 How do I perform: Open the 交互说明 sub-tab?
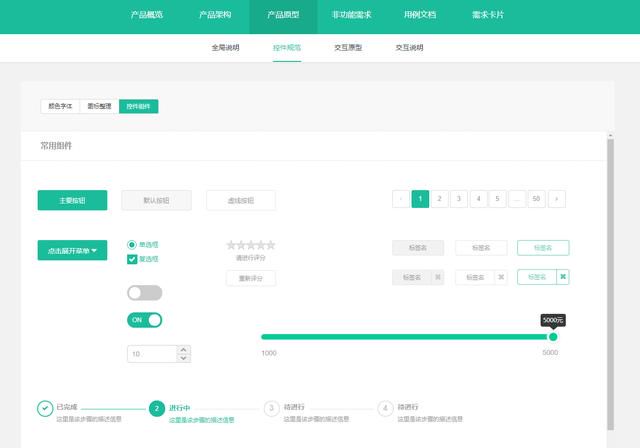point(409,48)
